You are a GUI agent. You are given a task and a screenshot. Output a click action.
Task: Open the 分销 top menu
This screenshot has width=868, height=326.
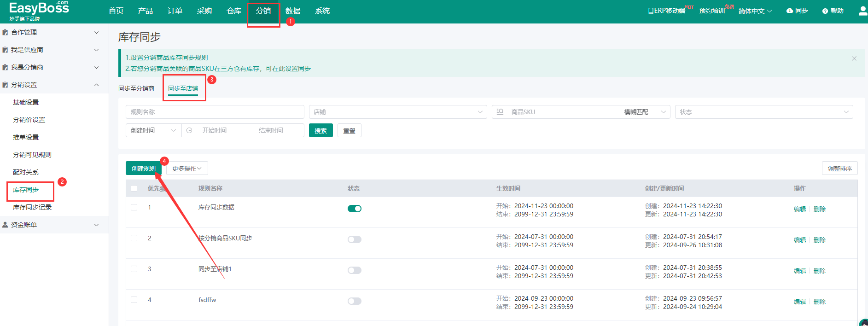(x=263, y=11)
